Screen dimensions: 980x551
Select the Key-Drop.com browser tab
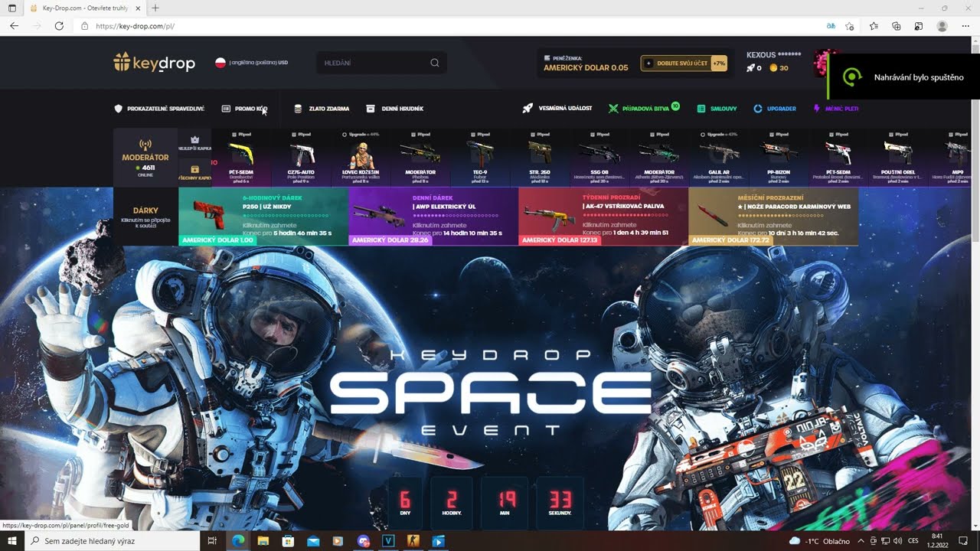(85, 8)
